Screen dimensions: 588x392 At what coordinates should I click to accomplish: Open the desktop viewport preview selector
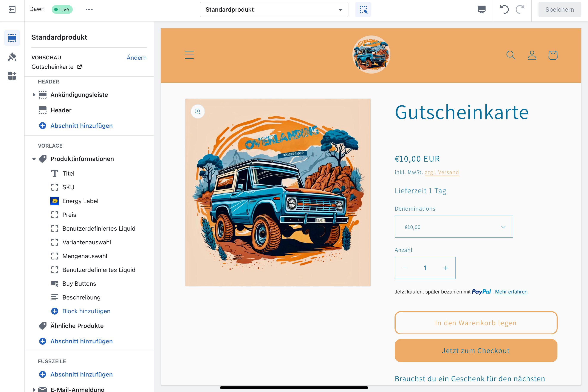481,9
